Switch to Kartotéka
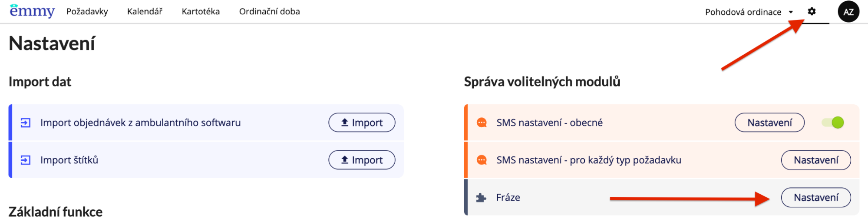Viewport: 868px width, 222px height. point(201,12)
